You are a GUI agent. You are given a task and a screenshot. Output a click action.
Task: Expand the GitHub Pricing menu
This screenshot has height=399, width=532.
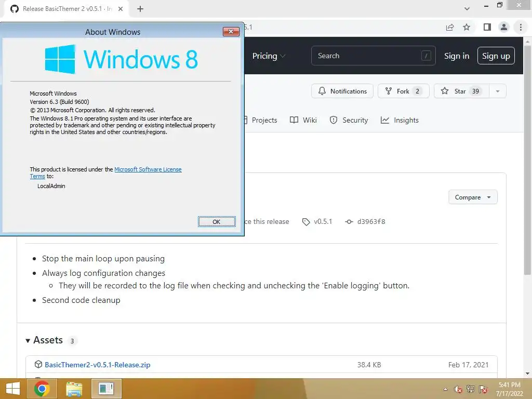pyautogui.click(x=269, y=56)
